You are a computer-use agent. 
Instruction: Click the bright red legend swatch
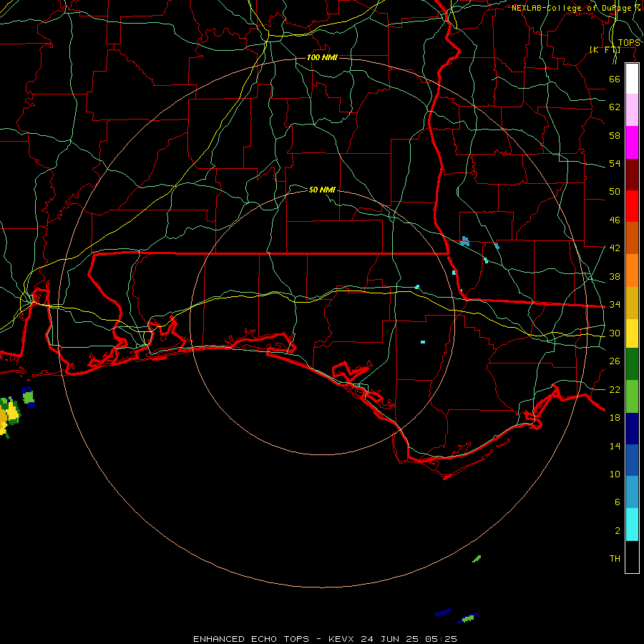pyautogui.click(x=632, y=206)
